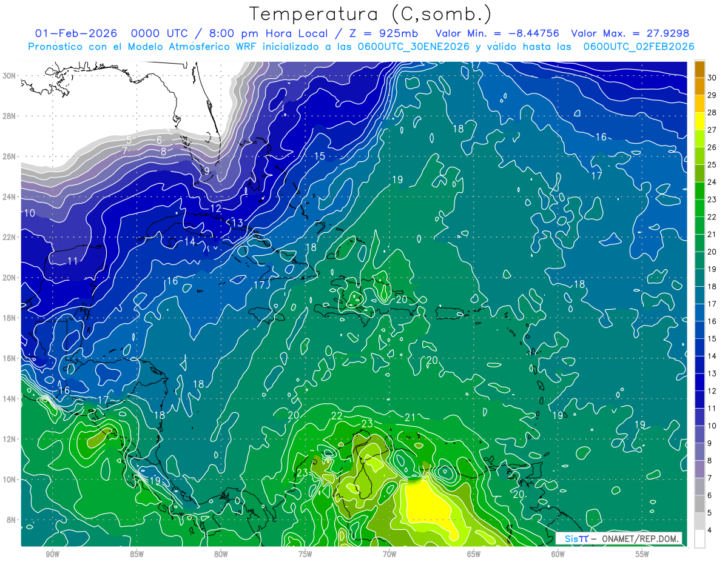Viewport: 728px width, 562px height.
Task: Click the "30N" latitude axis label
Action: click(x=10, y=76)
